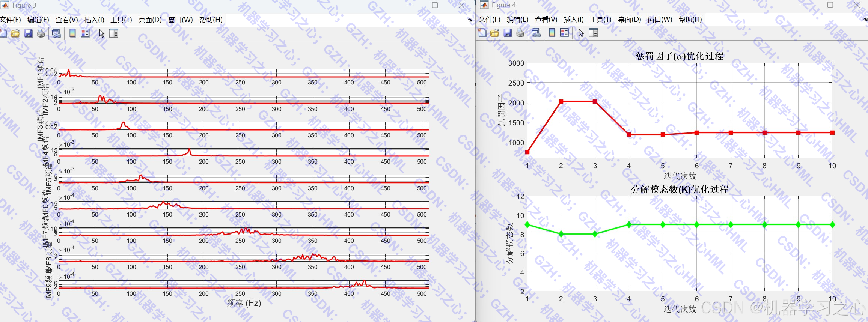Open 帮助(H) menu in Figure 3
This screenshot has height=322, width=868.
tap(211, 20)
